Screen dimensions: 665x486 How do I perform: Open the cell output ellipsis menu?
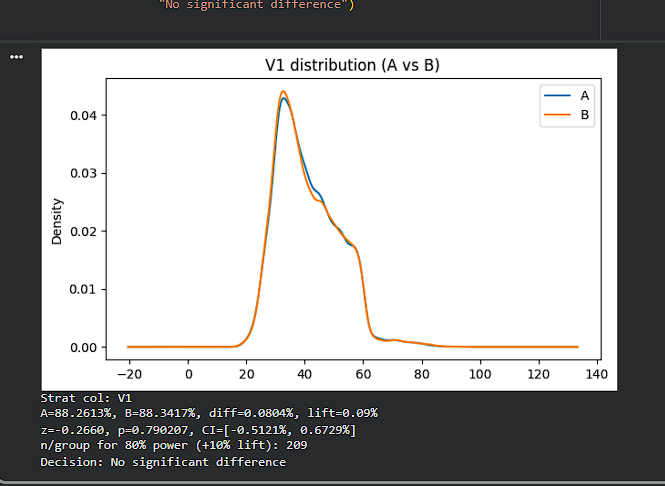pos(17,57)
